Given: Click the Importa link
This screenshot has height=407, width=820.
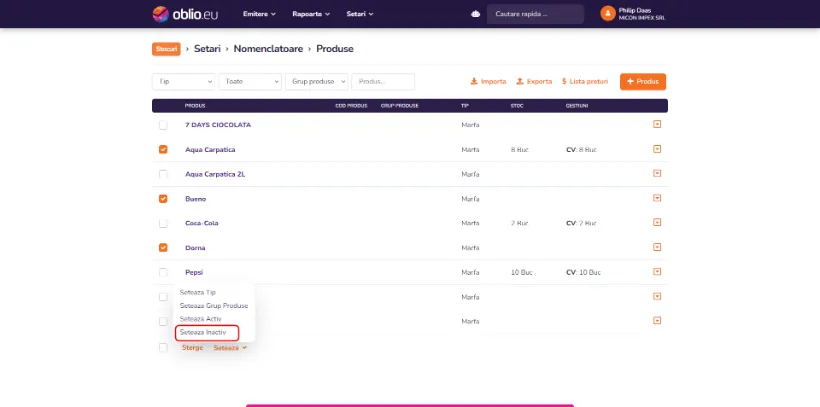Looking at the screenshot, I should coord(488,82).
